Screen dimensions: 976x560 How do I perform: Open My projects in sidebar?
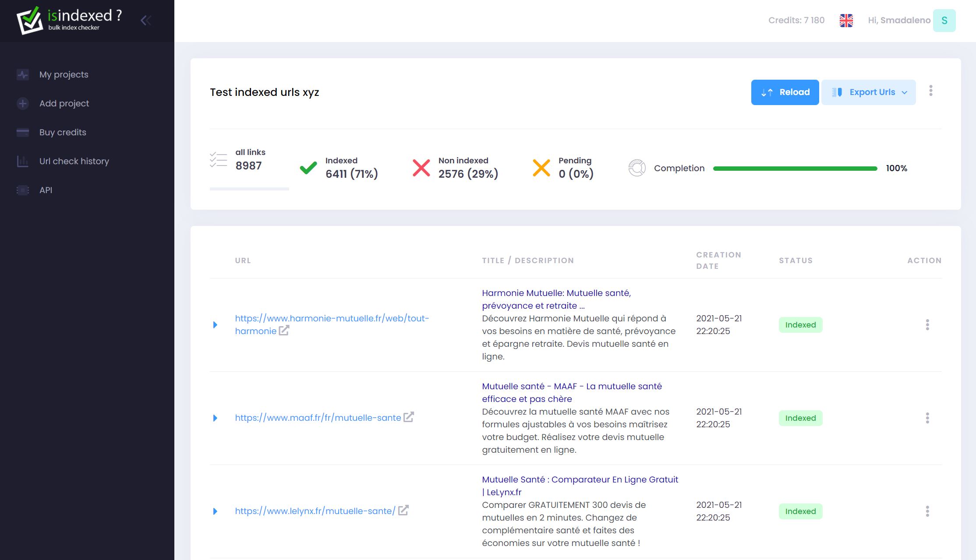[64, 74]
